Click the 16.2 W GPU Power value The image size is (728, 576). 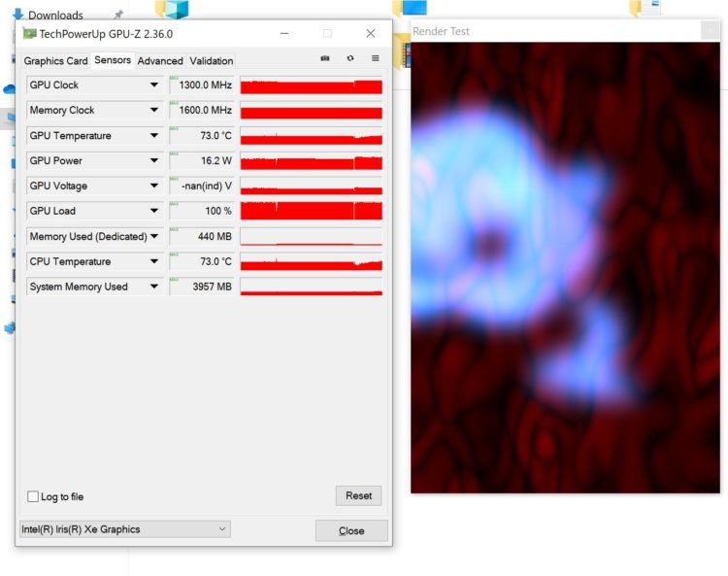[216, 160]
